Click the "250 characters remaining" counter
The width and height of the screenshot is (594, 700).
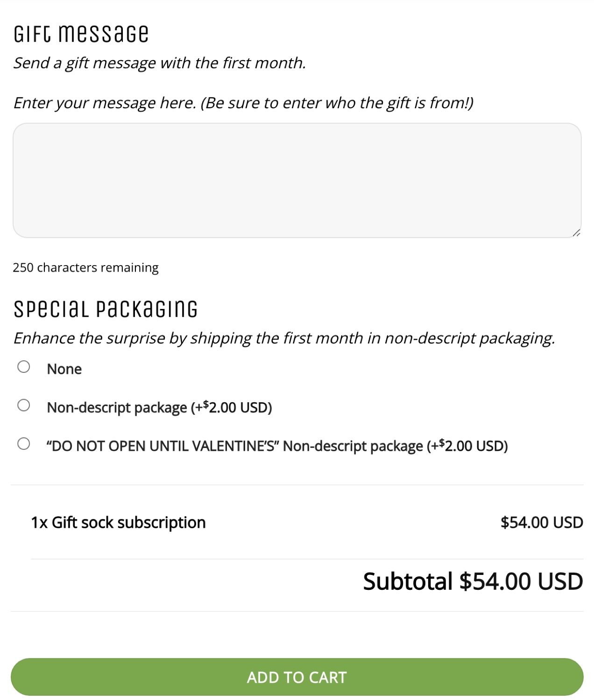pyautogui.click(x=86, y=267)
